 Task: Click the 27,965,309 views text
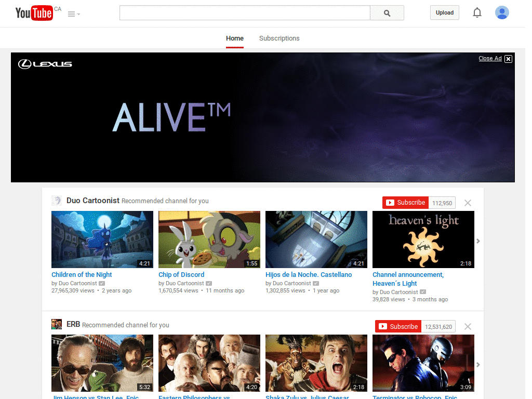click(x=73, y=291)
